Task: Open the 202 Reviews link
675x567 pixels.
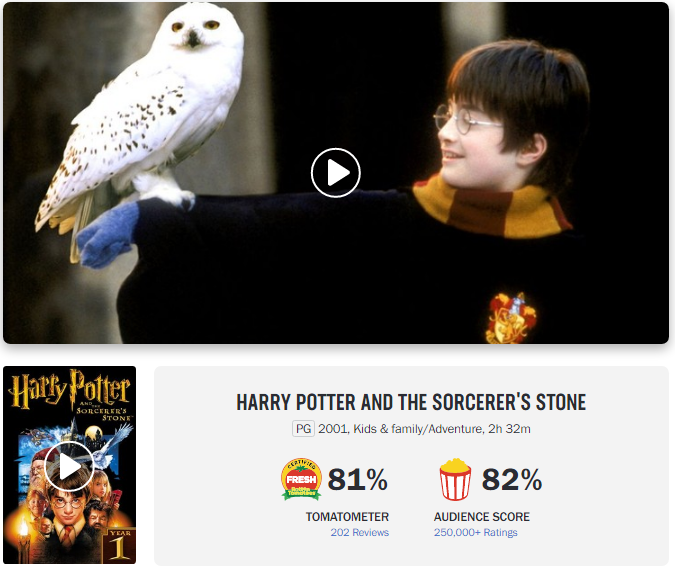Action: pyautogui.click(x=359, y=533)
